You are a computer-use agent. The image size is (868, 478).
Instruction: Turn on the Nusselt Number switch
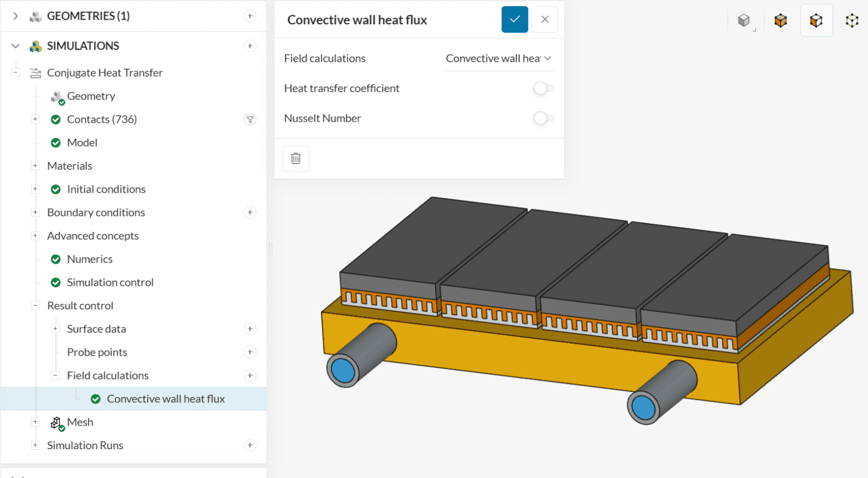[544, 118]
